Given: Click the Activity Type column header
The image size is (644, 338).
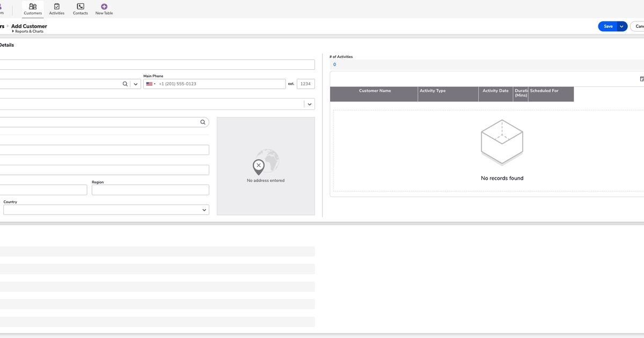Looking at the screenshot, I should point(448,94).
